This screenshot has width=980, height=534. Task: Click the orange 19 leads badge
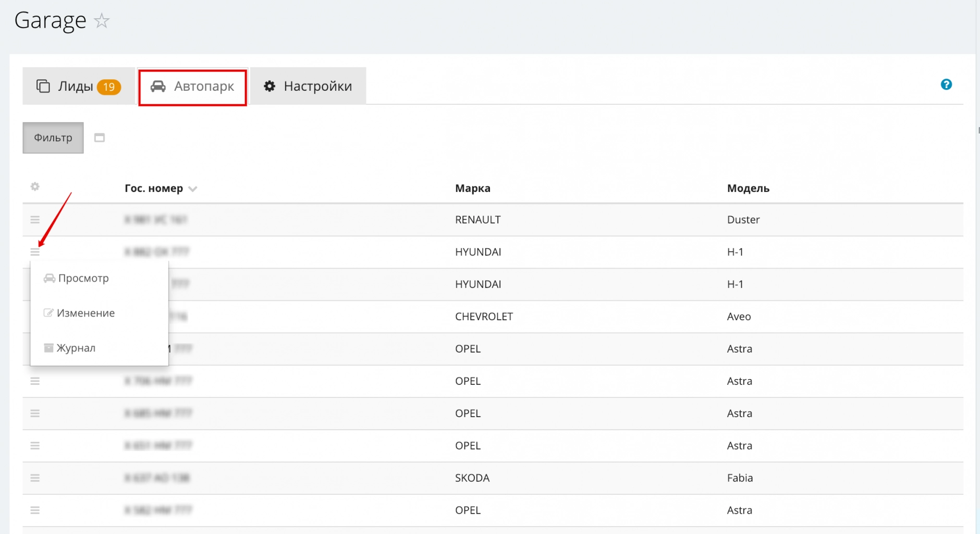coord(109,87)
